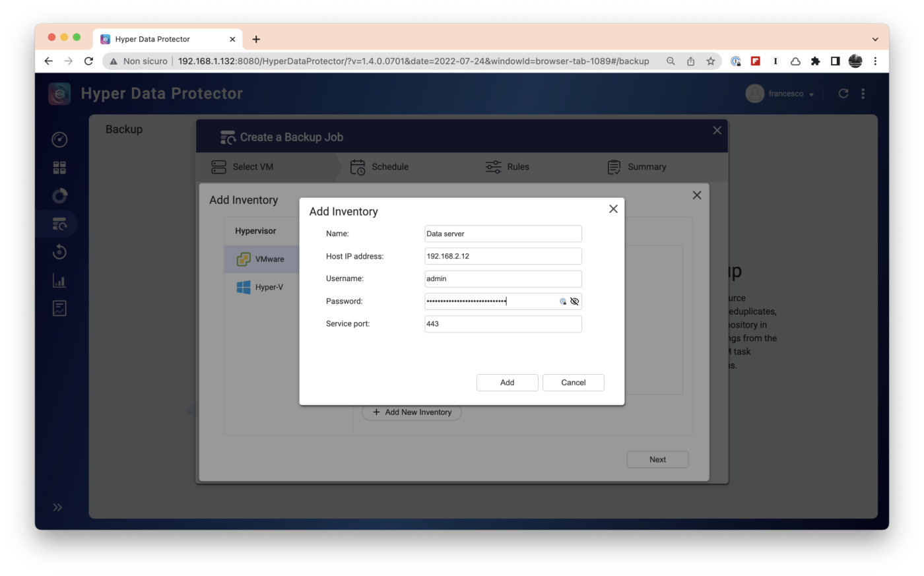Image resolution: width=924 pixels, height=576 pixels.
Task: Click the share icon in the address bar
Action: [x=690, y=61]
